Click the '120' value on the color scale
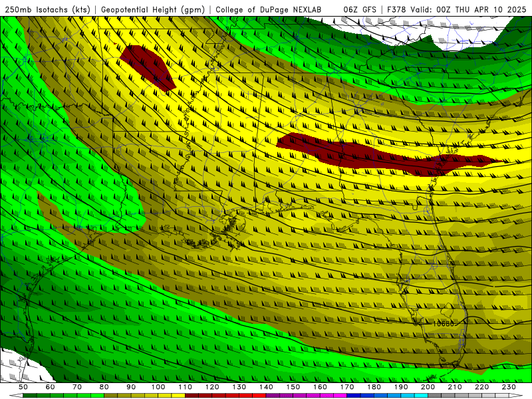This screenshot has height=399, width=532. 212,387
